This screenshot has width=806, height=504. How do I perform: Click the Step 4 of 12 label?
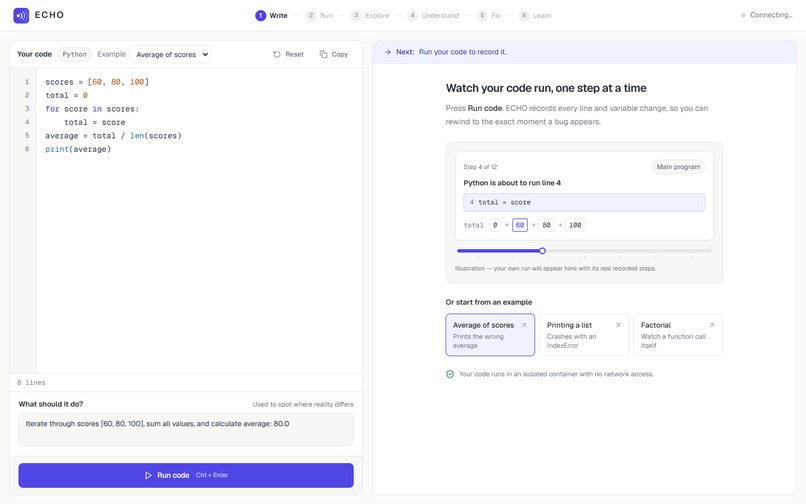[x=480, y=167]
